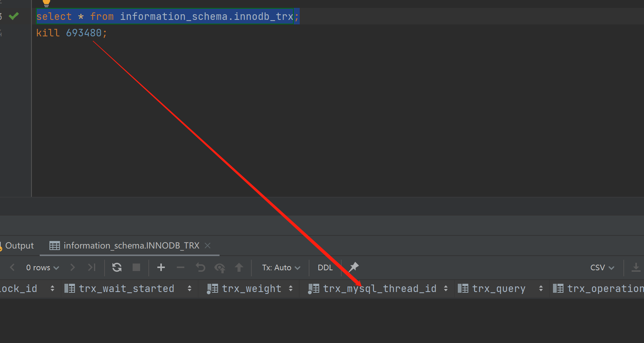Sort by the trx_wait_started column arrows
644x343 pixels.
tap(190, 289)
